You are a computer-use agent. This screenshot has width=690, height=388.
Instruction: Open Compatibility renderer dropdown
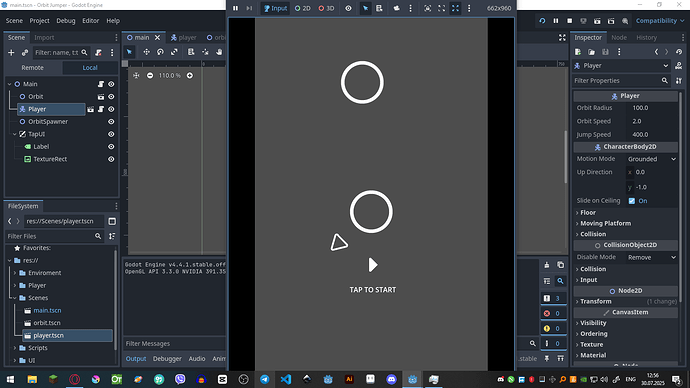660,21
